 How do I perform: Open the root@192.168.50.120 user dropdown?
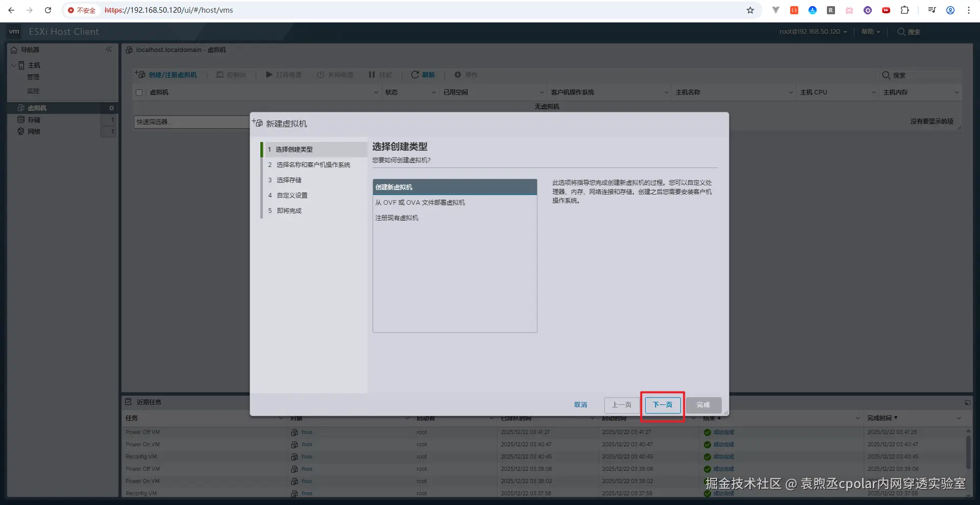tap(813, 32)
